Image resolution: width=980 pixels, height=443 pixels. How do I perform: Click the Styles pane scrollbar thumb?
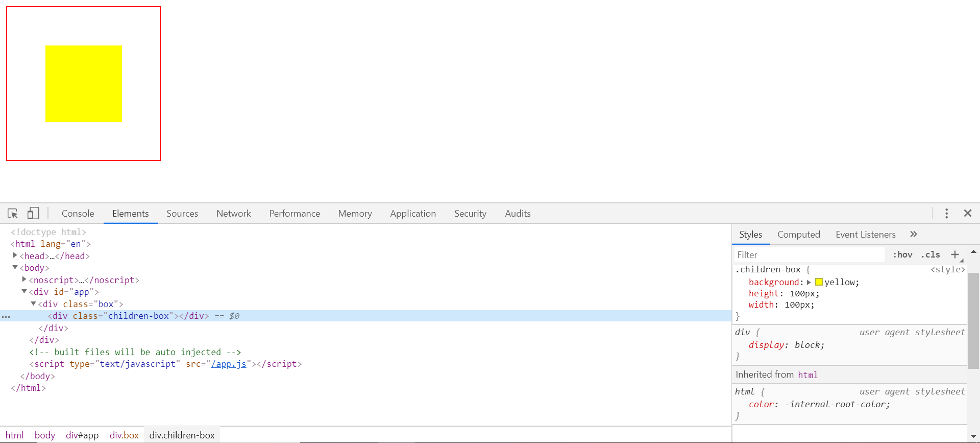973,320
